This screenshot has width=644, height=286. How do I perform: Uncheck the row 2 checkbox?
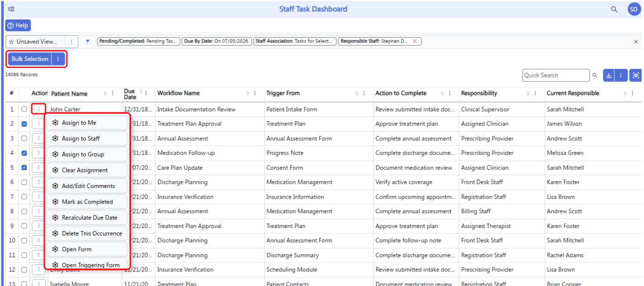coord(24,124)
